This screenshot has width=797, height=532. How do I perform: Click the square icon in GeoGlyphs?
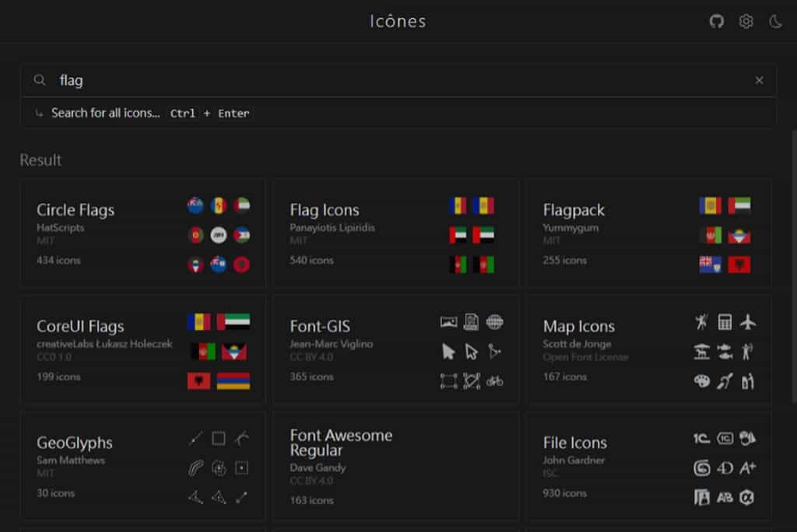pyautogui.click(x=219, y=438)
